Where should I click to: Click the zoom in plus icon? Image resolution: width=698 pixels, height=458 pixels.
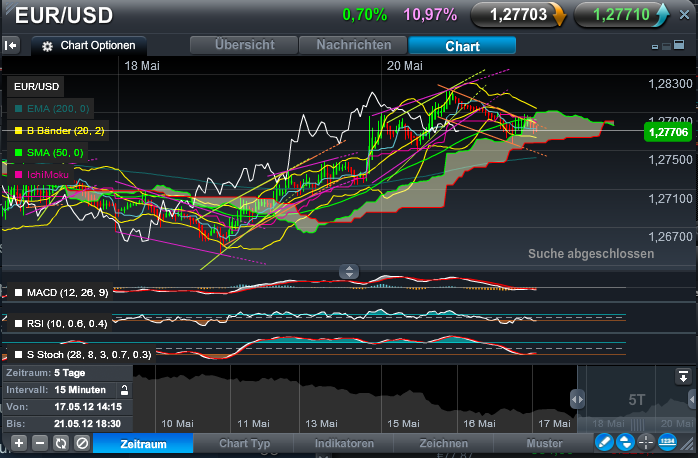point(18,443)
